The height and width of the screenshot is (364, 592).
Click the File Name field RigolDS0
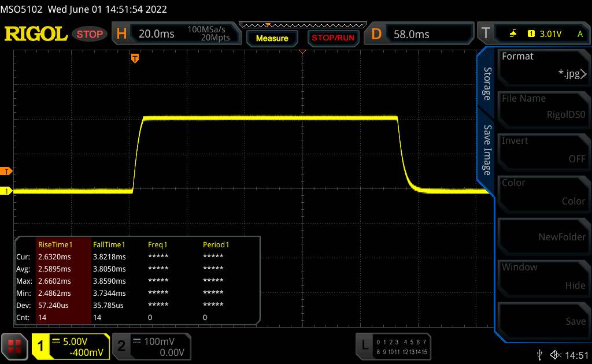pyautogui.click(x=543, y=107)
